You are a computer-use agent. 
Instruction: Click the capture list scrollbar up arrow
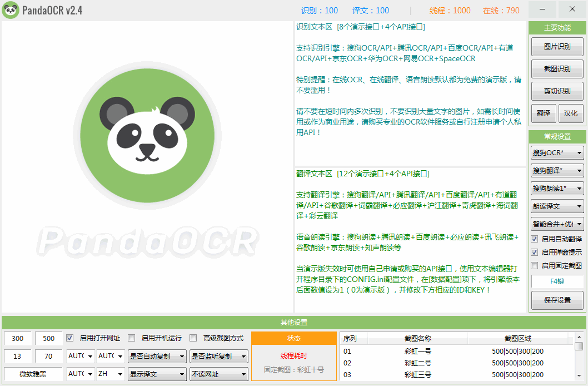[x=579, y=337]
